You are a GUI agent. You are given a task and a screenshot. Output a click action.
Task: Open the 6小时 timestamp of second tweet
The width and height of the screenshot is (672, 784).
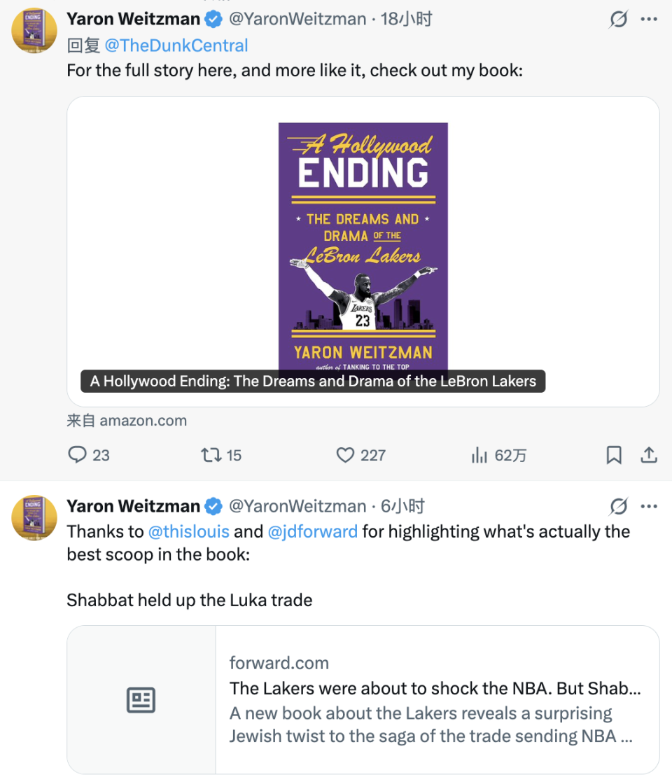click(x=402, y=506)
